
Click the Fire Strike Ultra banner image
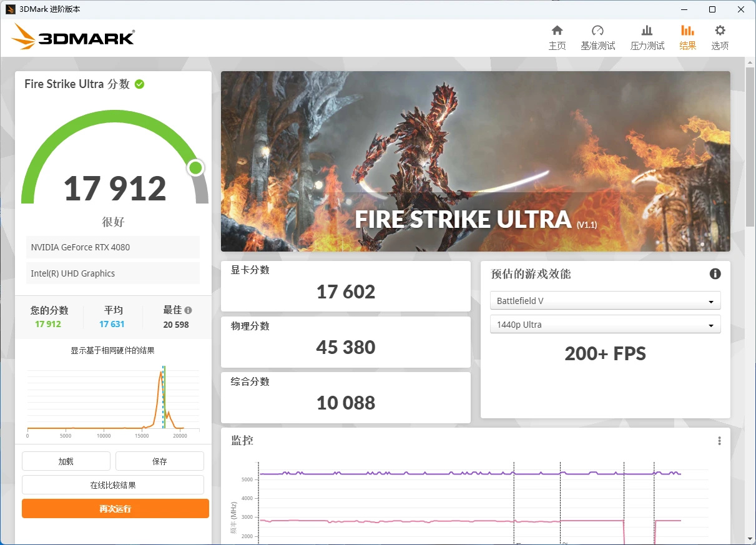(475, 161)
